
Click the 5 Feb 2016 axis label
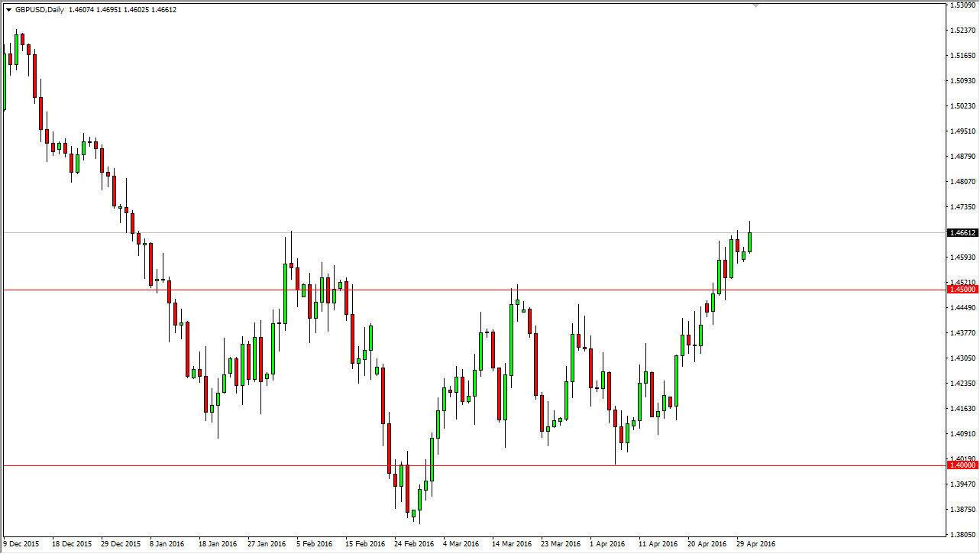point(315,543)
